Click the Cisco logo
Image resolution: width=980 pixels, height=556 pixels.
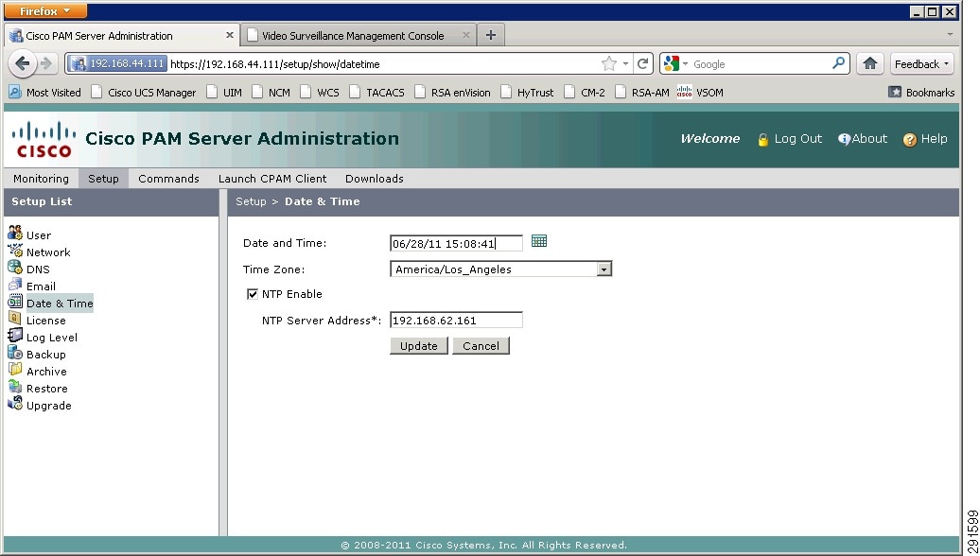click(44, 139)
